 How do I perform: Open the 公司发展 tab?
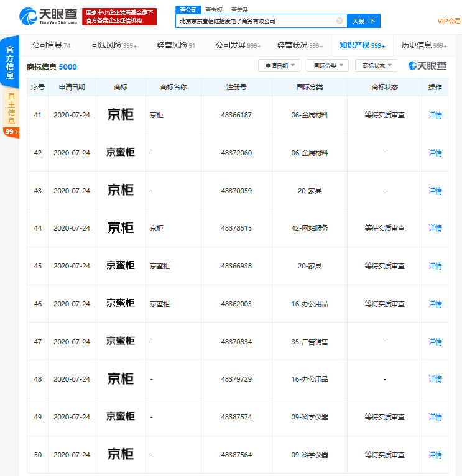(x=238, y=45)
